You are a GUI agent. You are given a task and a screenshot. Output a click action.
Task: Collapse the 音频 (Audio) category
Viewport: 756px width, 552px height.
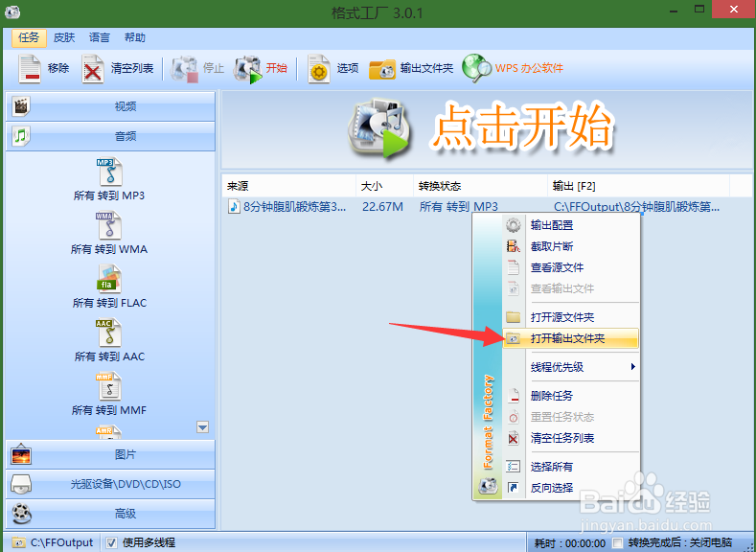[x=110, y=136]
